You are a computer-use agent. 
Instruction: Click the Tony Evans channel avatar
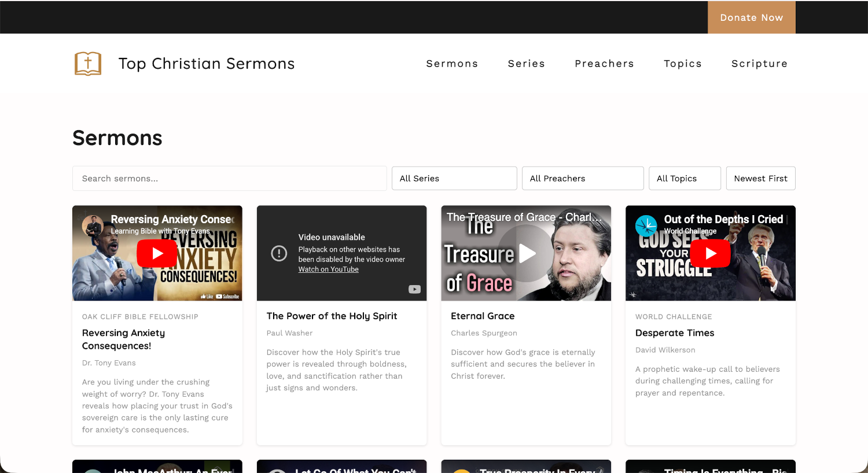[x=93, y=225]
